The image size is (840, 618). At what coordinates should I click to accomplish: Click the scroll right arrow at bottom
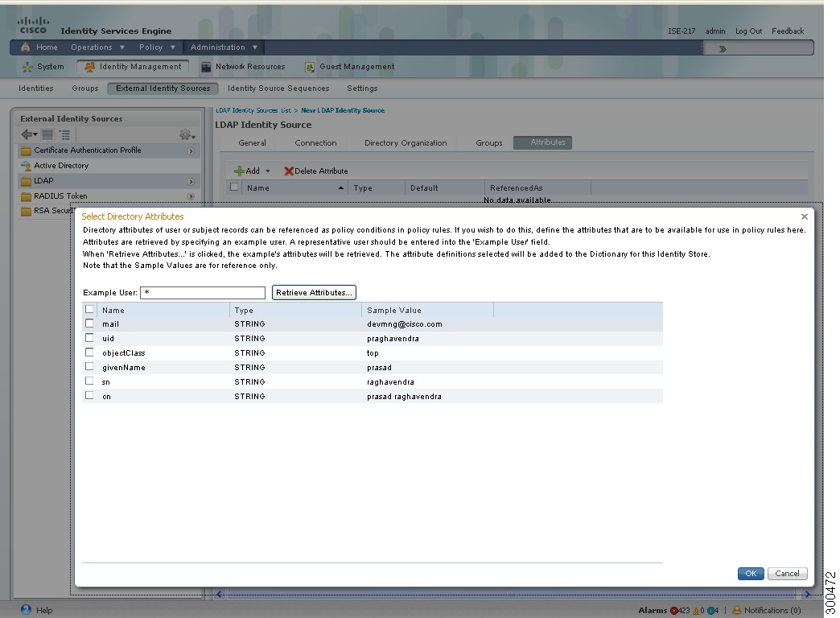click(807, 595)
